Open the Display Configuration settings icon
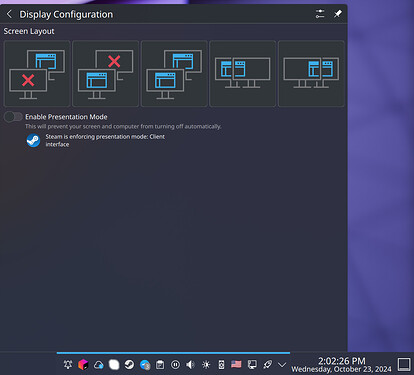Screen dimensions: 414x375 320,14
